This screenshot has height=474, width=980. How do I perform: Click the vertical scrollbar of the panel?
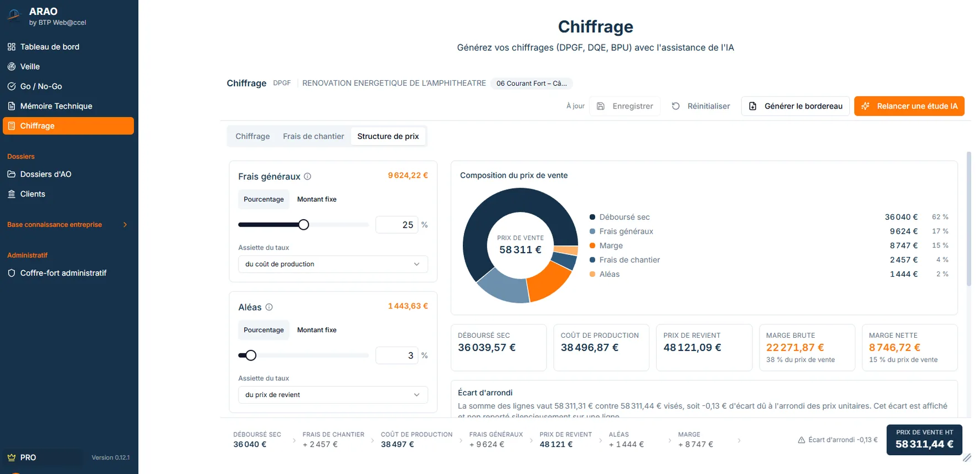969,219
